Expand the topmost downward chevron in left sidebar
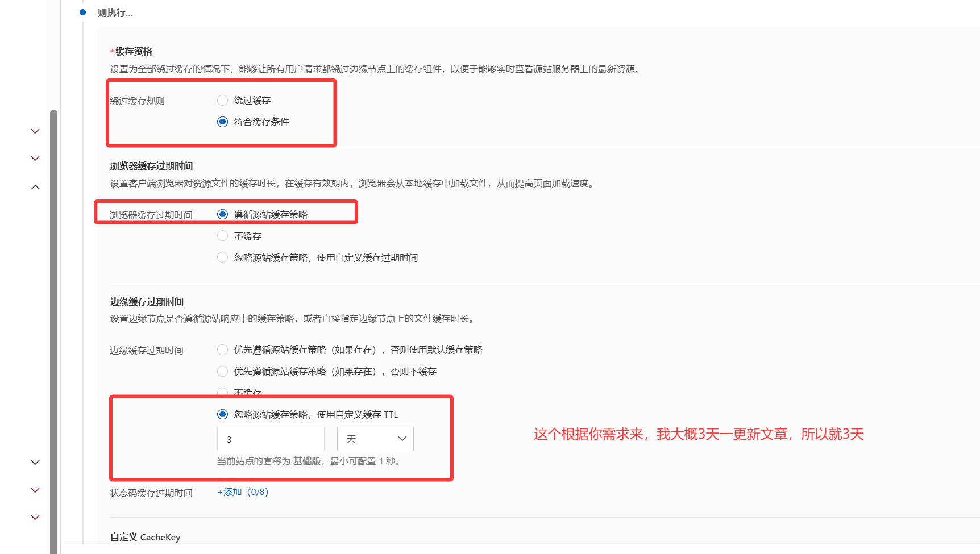 (35, 131)
